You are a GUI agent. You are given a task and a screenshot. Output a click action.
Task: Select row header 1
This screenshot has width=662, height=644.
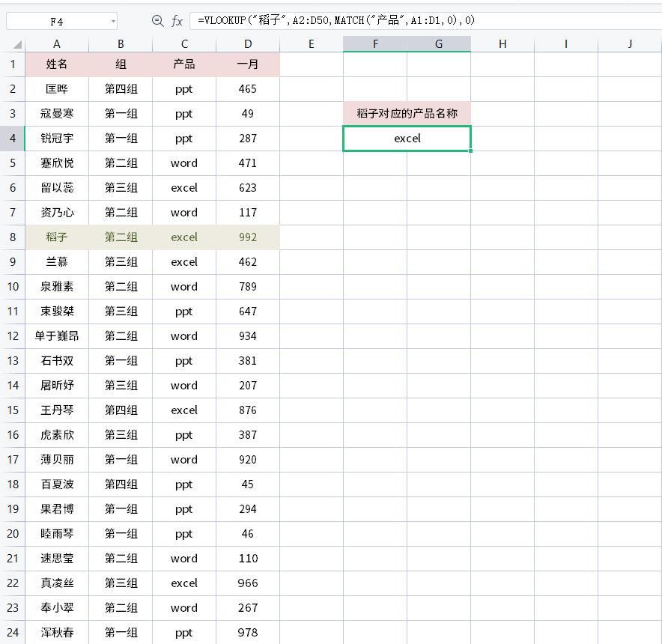click(13, 64)
